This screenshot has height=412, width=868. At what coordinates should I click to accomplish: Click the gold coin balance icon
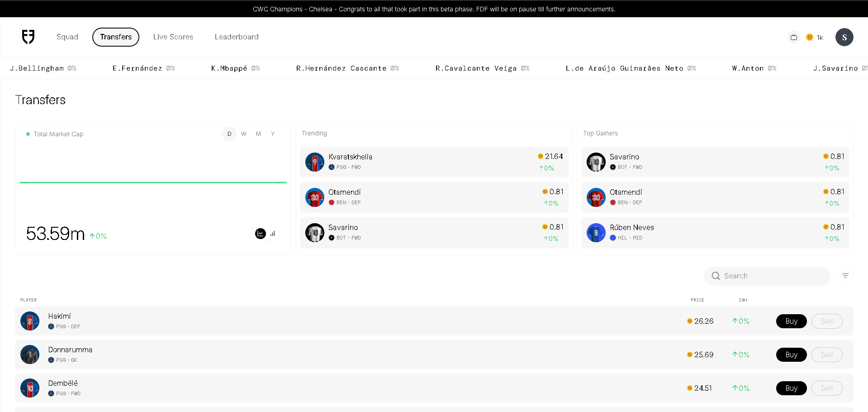point(810,38)
